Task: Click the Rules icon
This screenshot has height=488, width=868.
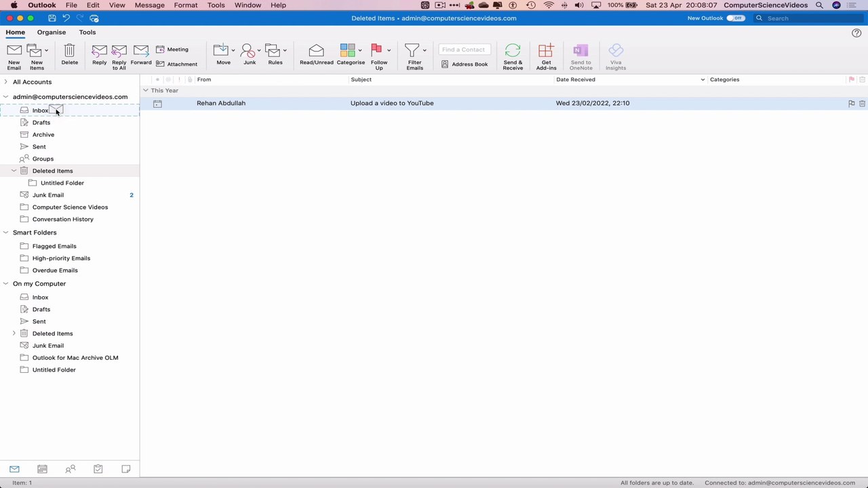Action: pos(273,51)
